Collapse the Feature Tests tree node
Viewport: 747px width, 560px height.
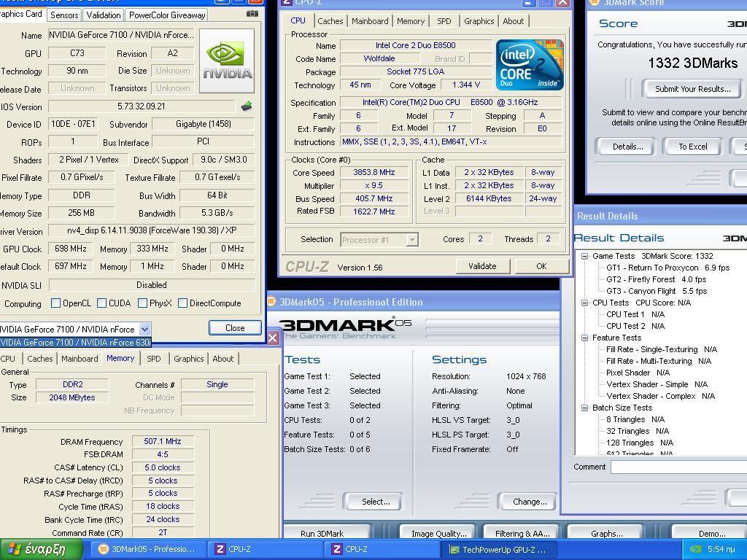584,338
